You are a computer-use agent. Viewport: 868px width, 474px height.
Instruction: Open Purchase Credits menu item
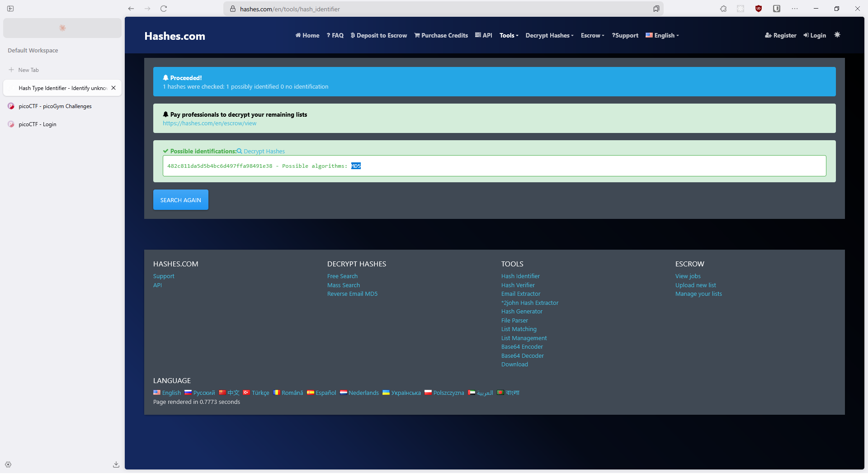pyautogui.click(x=441, y=35)
